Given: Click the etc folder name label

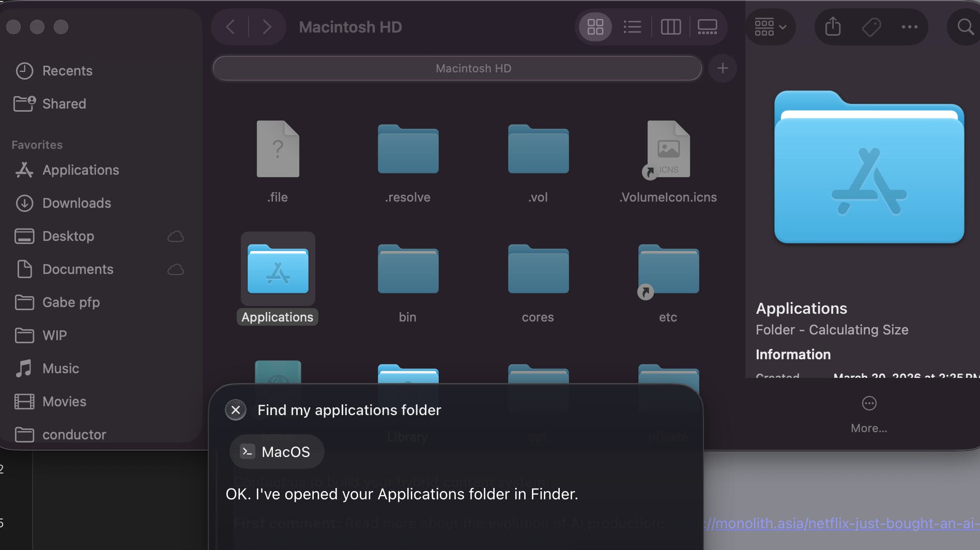Looking at the screenshot, I should tap(668, 317).
